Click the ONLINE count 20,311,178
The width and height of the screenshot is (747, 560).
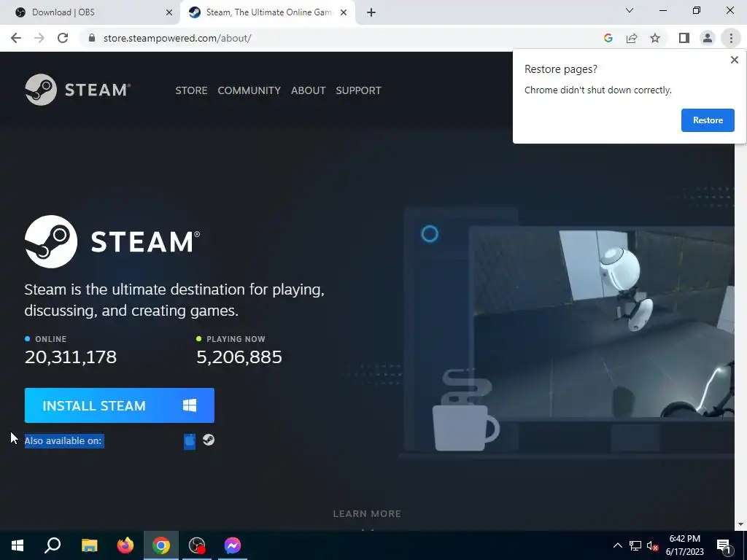[x=71, y=357]
